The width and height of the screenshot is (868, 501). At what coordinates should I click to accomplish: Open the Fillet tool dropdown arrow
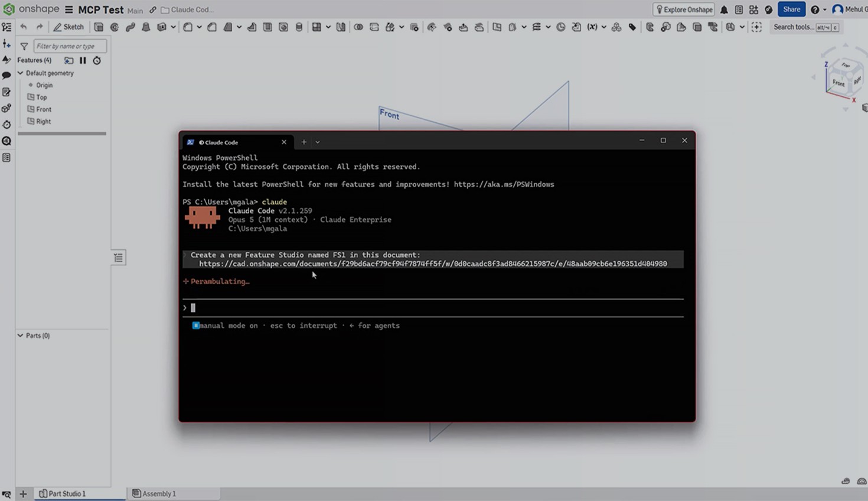199,27
